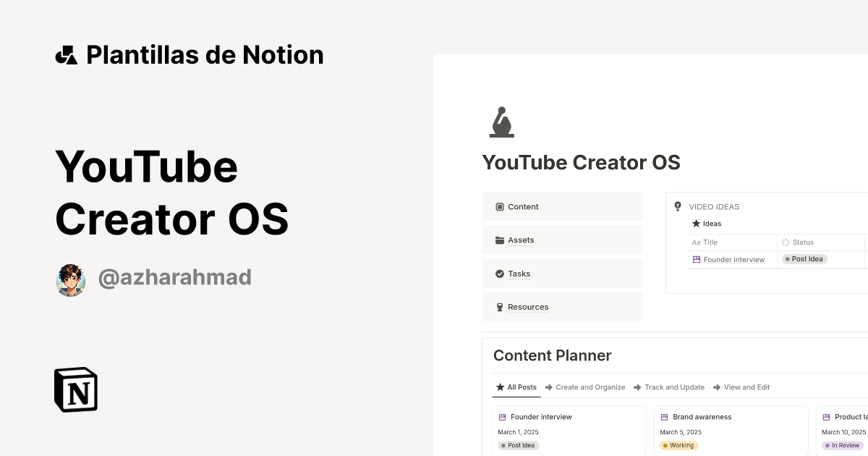Image resolution: width=868 pixels, height=456 pixels.
Task: Click the Notion logo icon bottom left
Action: pos(75,389)
